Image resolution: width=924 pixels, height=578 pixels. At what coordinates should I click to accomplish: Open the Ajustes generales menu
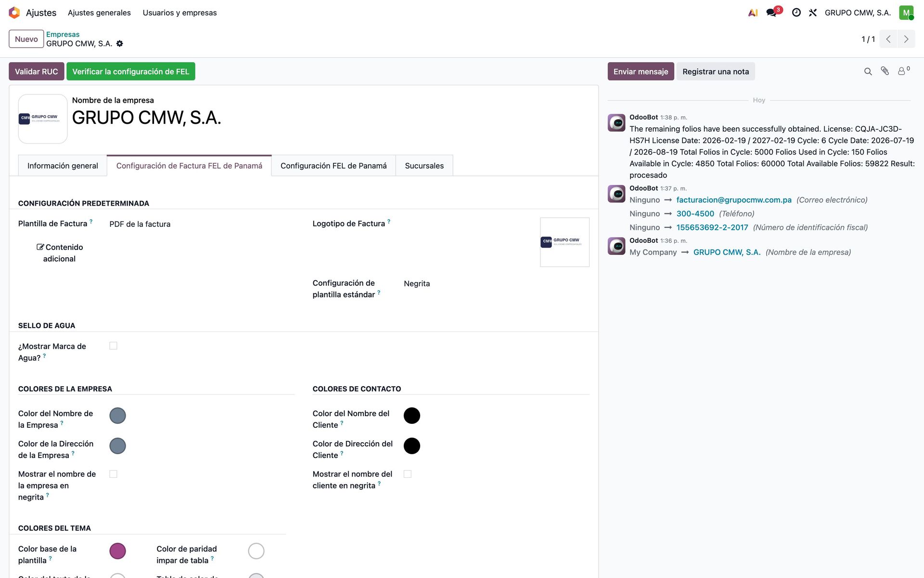99,13
